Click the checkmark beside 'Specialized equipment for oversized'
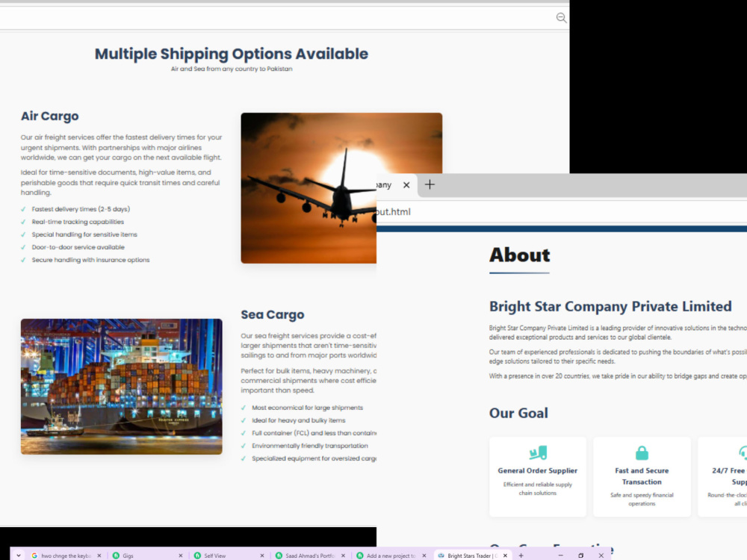 click(x=244, y=458)
